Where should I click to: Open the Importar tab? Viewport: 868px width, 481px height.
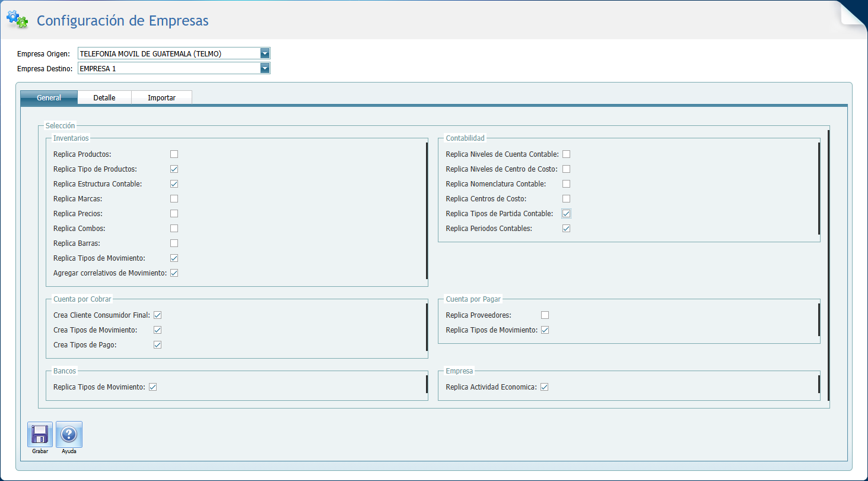click(161, 97)
